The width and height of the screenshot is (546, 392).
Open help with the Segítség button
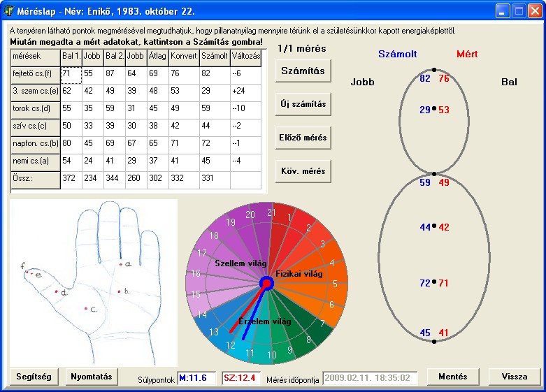pos(34,377)
